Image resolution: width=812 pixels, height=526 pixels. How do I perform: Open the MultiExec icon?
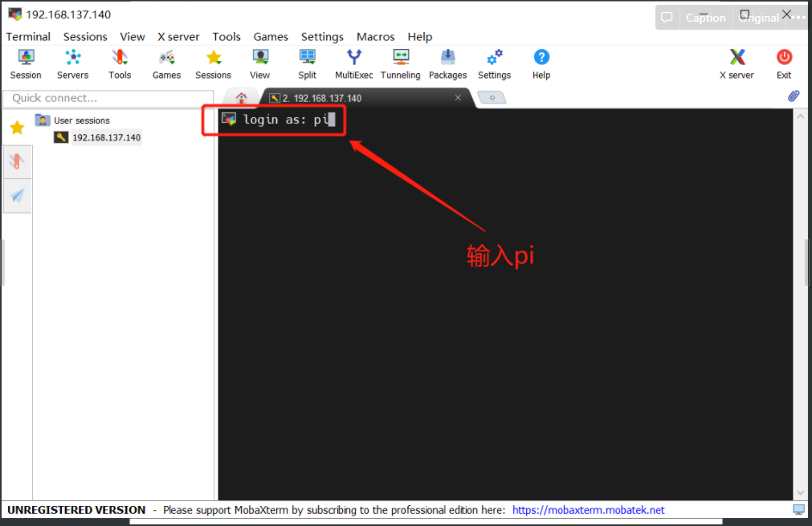point(354,58)
